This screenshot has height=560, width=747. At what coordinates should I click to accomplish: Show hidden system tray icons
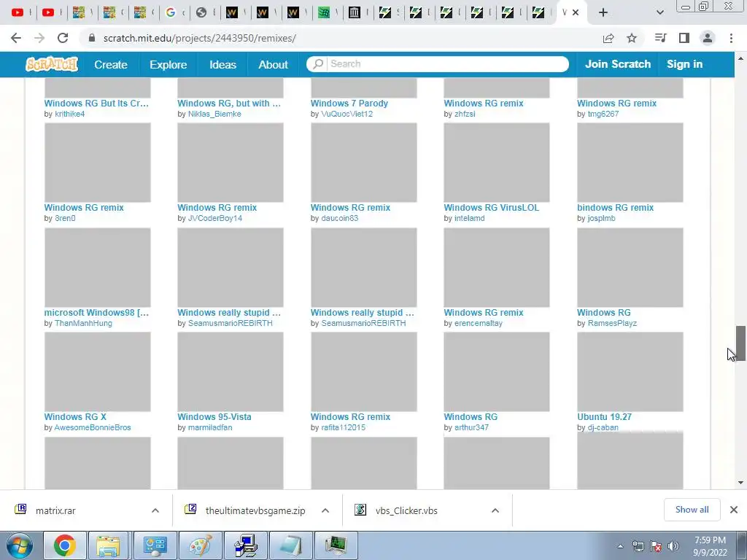pyautogui.click(x=620, y=547)
